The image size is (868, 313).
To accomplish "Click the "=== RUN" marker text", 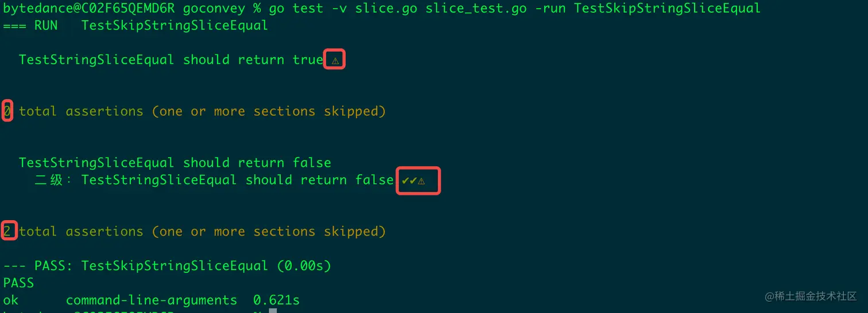I will pyautogui.click(x=30, y=25).
